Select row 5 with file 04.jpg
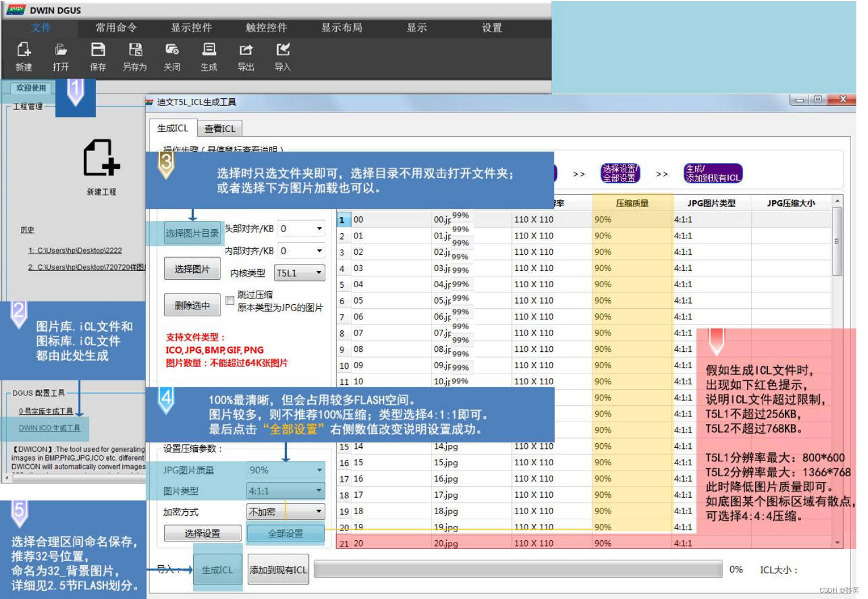Screen dimensions: 868x599 [584, 284]
